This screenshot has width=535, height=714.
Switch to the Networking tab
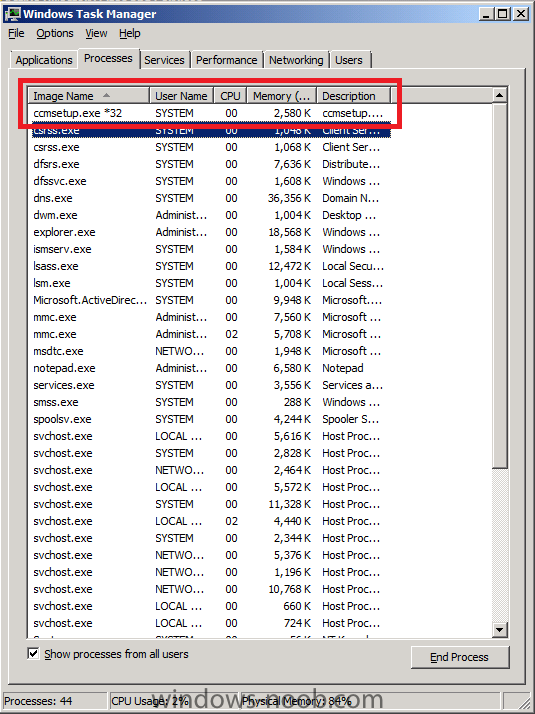[296, 60]
